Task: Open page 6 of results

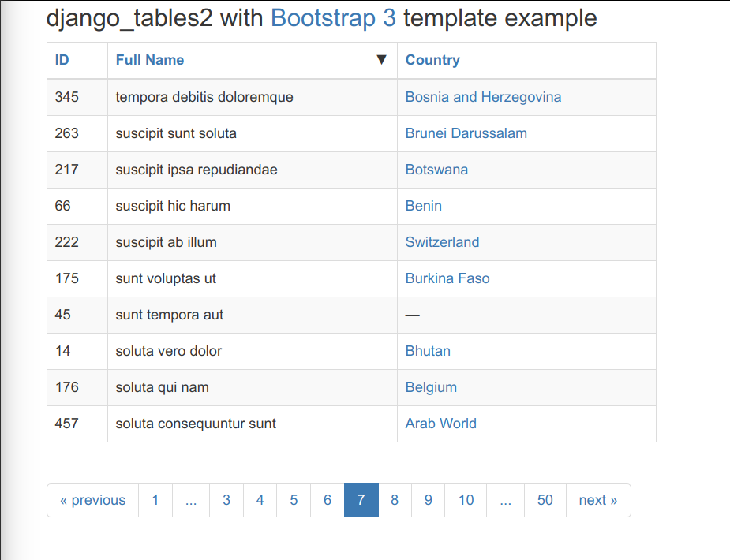Action: click(327, 500)
